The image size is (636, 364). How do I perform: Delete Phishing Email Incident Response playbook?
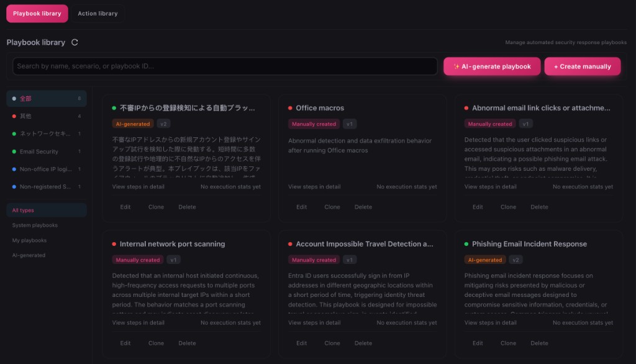click(x=539, y=343)
